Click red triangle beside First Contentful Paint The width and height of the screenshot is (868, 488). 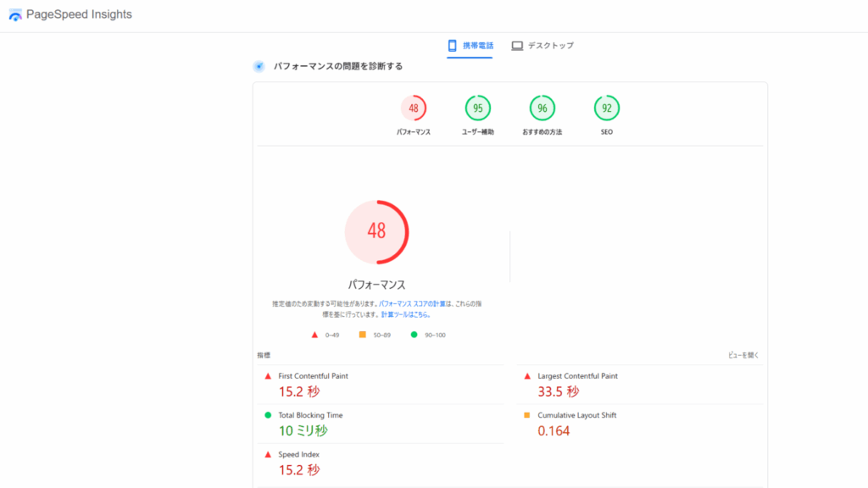coord(268,376)
